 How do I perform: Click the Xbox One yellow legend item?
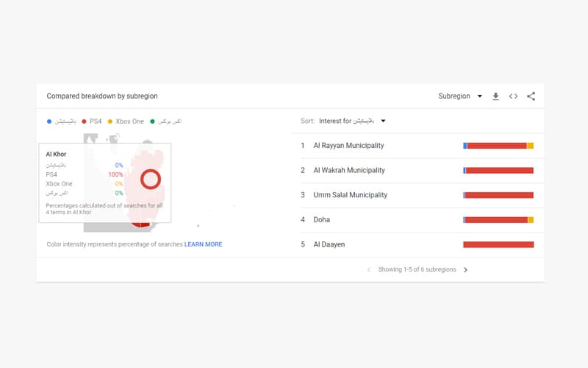click(126, 121)
